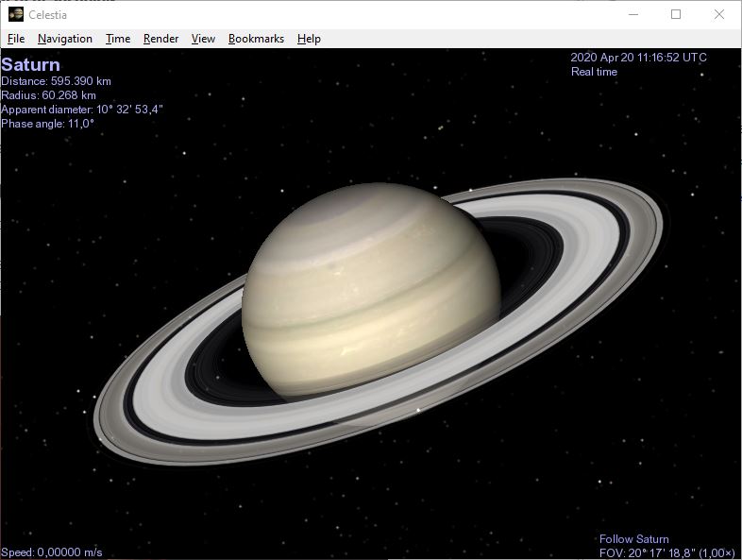
Task: Open the Navigation menu
Action: pos(65,39)
